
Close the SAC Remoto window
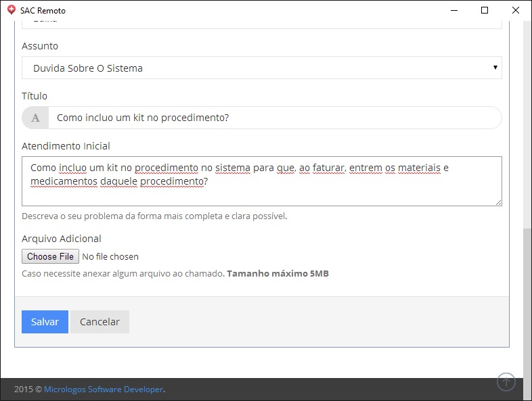point(516,10)
